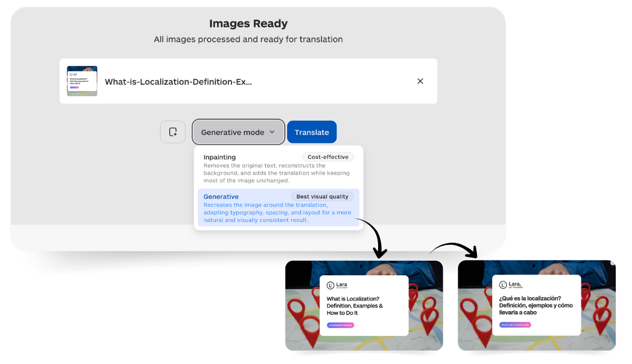Screen dimensions: 632x364
Task: Click the Translate button
Action: pos(312,132)
